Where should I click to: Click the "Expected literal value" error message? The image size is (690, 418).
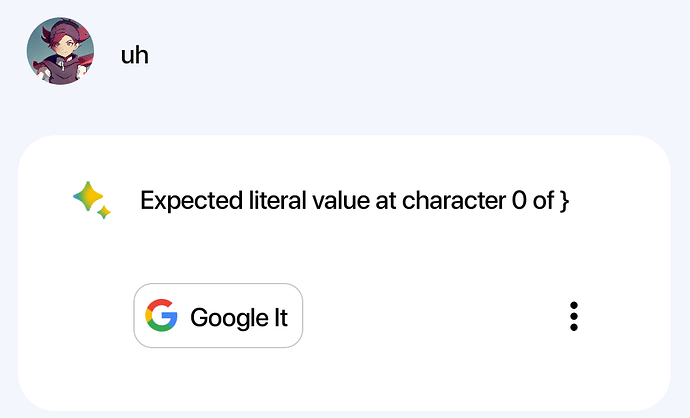tap(354, 201)
